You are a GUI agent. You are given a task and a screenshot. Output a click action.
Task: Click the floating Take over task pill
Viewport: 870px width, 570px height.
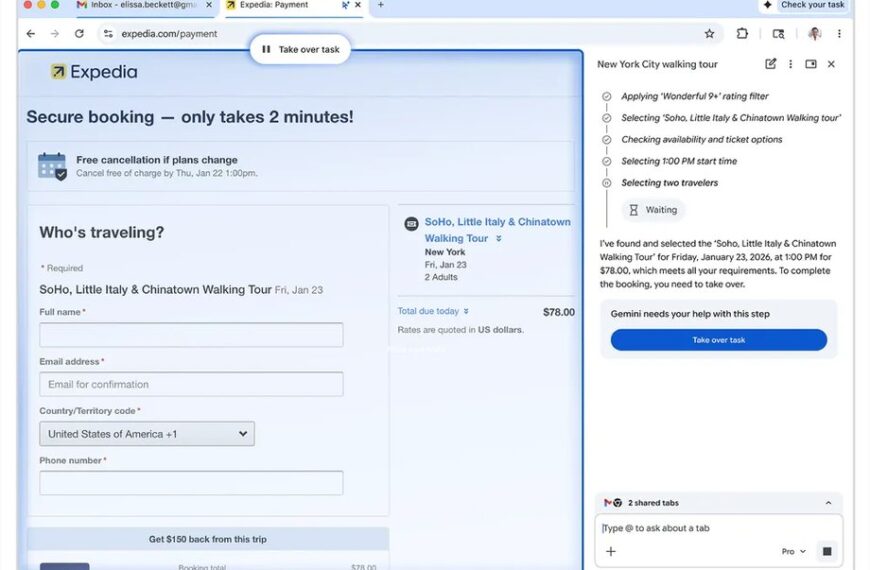[301, 49]
